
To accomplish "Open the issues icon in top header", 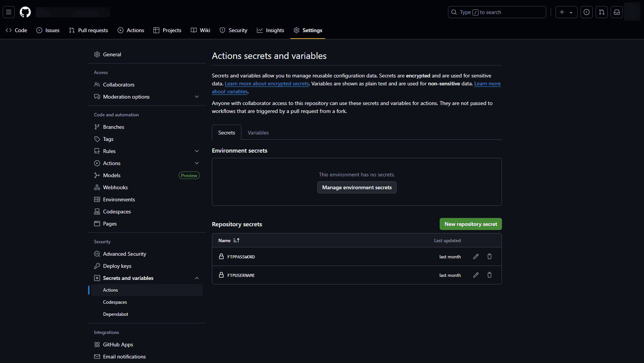I will 587,12.
